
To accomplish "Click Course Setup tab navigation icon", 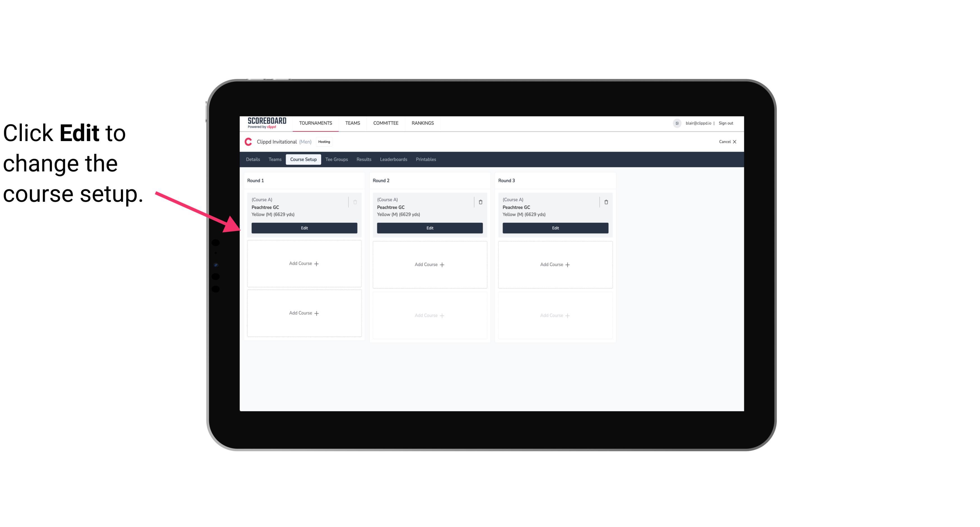I will coord(303,160).
